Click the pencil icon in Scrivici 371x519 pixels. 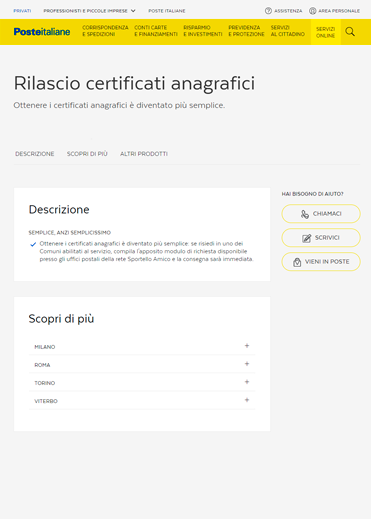(306, 238)
